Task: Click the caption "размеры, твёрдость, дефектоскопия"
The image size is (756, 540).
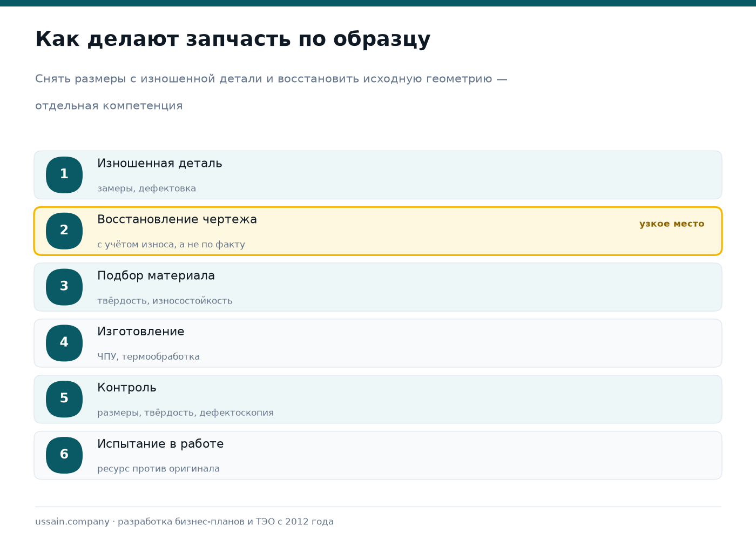Action: tap(186, 413)
